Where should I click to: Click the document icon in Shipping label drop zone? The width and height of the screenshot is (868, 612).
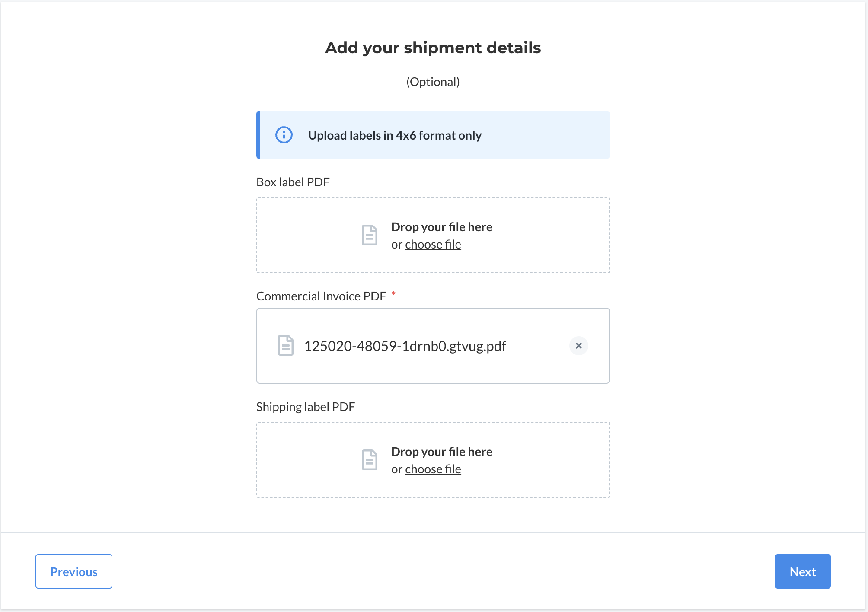click(x=369, y=460)
